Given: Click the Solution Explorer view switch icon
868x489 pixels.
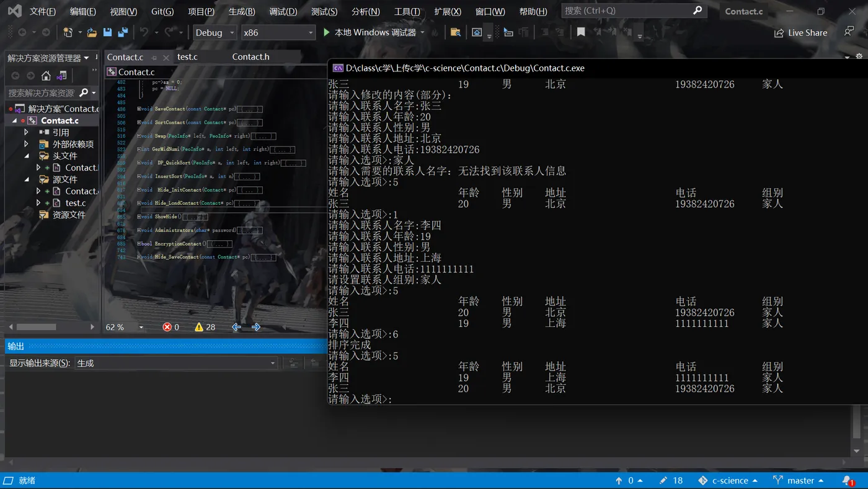Looking at the screenshot, I should tap(61, 76).
